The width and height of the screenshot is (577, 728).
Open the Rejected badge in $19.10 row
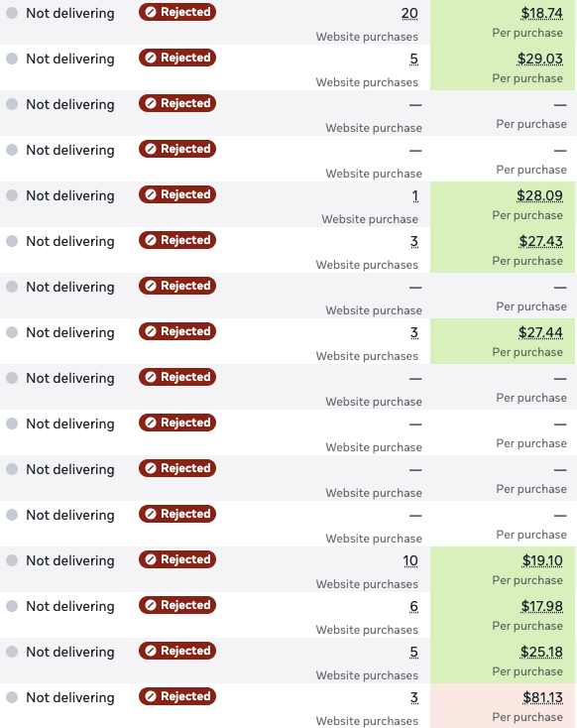point(176,559)
